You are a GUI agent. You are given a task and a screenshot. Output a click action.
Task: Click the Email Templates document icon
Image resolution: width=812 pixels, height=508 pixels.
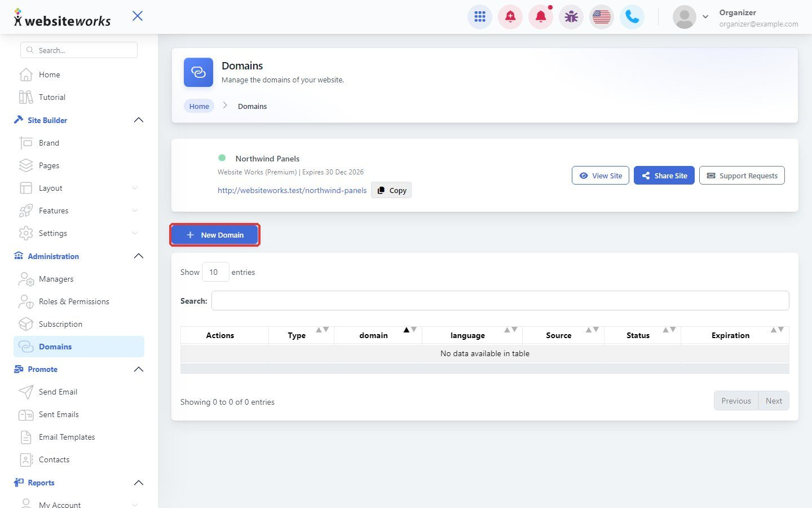(26, 437)
